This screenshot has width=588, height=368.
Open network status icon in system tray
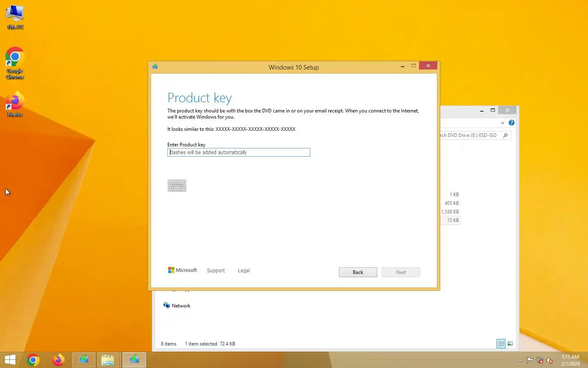click(540, 360)
